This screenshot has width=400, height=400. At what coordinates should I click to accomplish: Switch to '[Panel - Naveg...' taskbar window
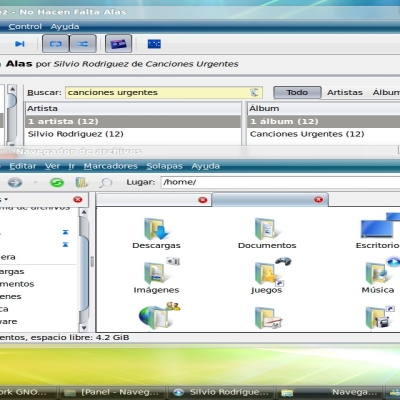click(113, 392)
